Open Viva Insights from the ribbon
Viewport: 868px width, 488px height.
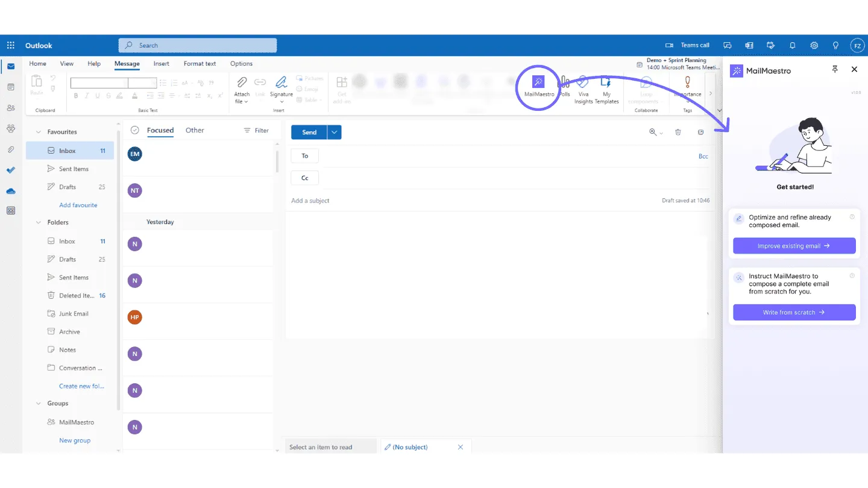(x=583, y=84)
